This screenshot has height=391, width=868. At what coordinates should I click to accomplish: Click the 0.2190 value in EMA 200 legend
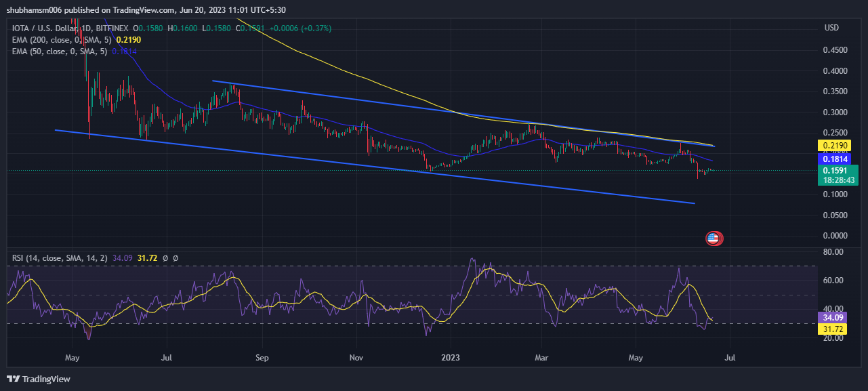click(x=129, y=40)
